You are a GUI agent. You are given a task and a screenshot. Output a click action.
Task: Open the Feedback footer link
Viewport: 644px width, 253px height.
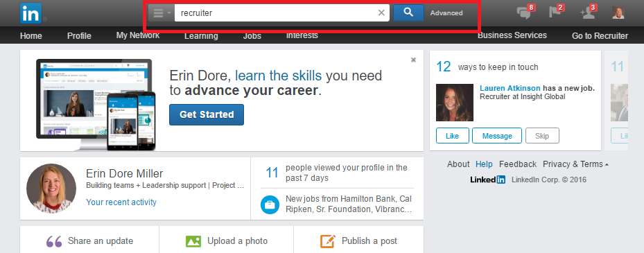(518, 164)
